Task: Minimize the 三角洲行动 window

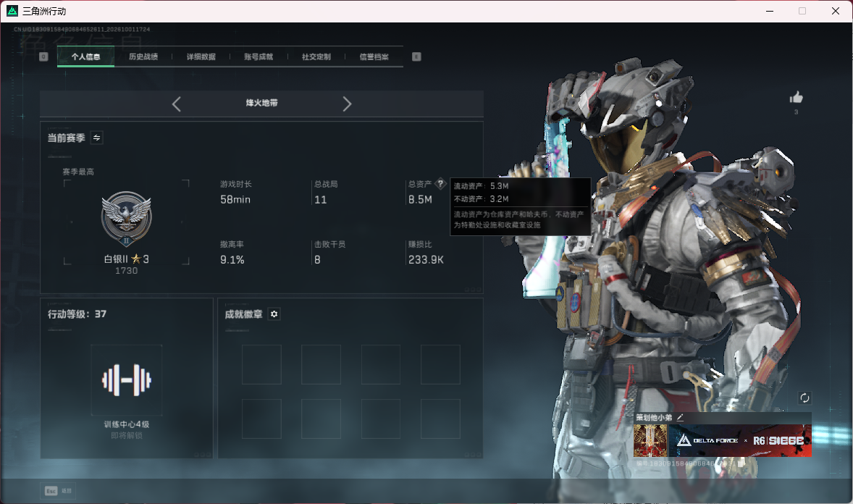Action: (x=770, y=11)
